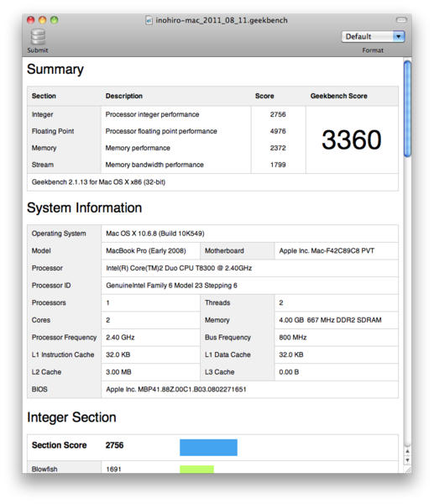This screenshot has height=504, width=434.
Task: Click the 'Threads' label
Action: pos(217,302)
